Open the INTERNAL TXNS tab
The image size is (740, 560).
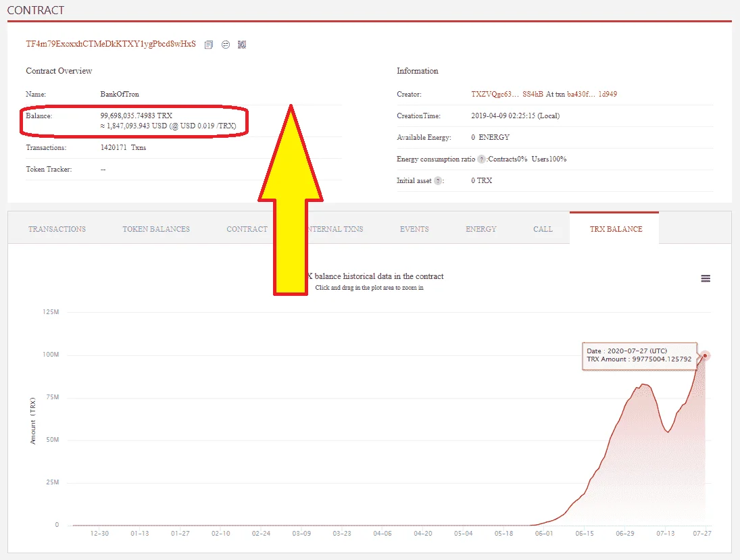click(x=336, y=229)
